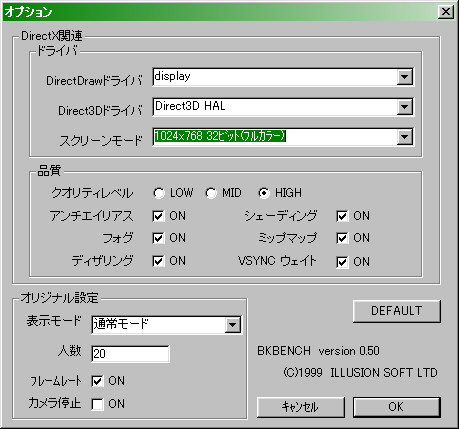Select the MID quality level radio button
459x429 pixels.
click(211, 193)
